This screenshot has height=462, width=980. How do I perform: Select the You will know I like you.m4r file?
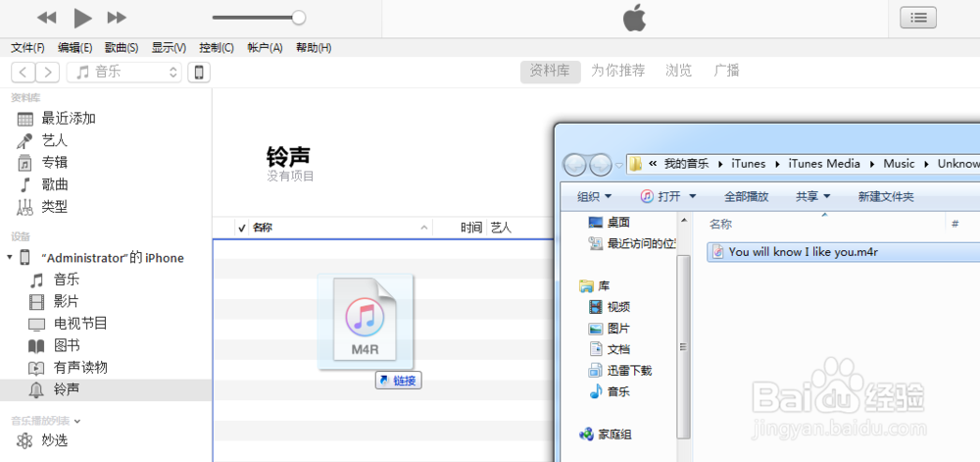click(x=843, y=252)
